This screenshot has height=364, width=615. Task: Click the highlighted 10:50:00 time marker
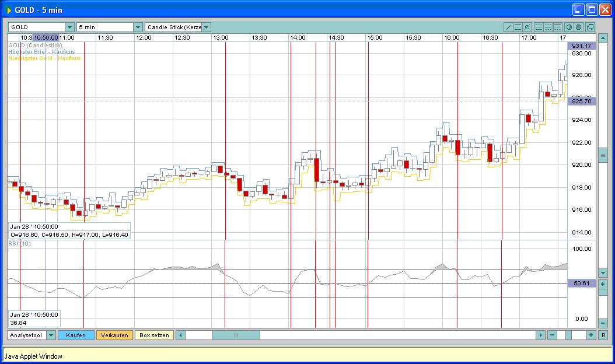pyautogui.click(x=46, y=38)
